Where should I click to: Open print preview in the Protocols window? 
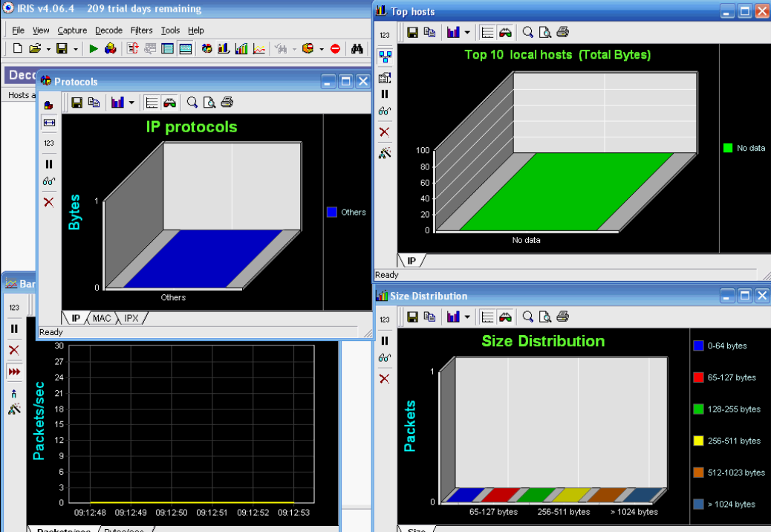click(x=209, y=103)
